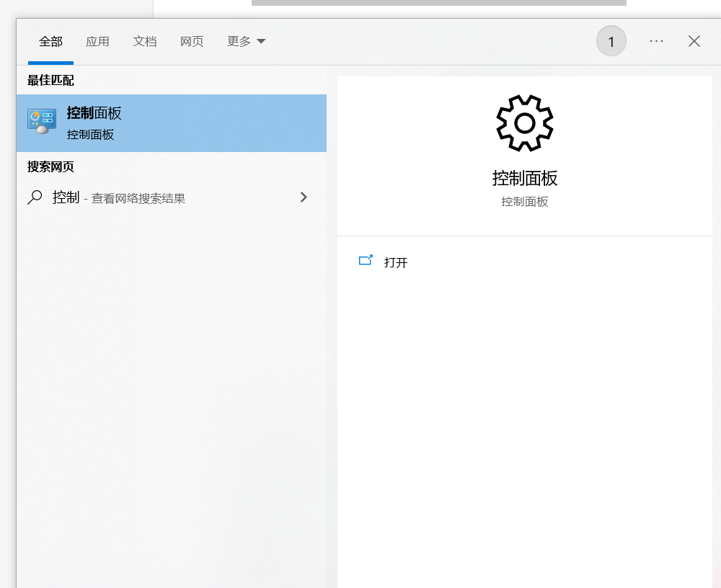Viewport: 721px width, 588px height.
Task: Click the 控制面板 title in preview pane
Action: (x=524, y=178)
